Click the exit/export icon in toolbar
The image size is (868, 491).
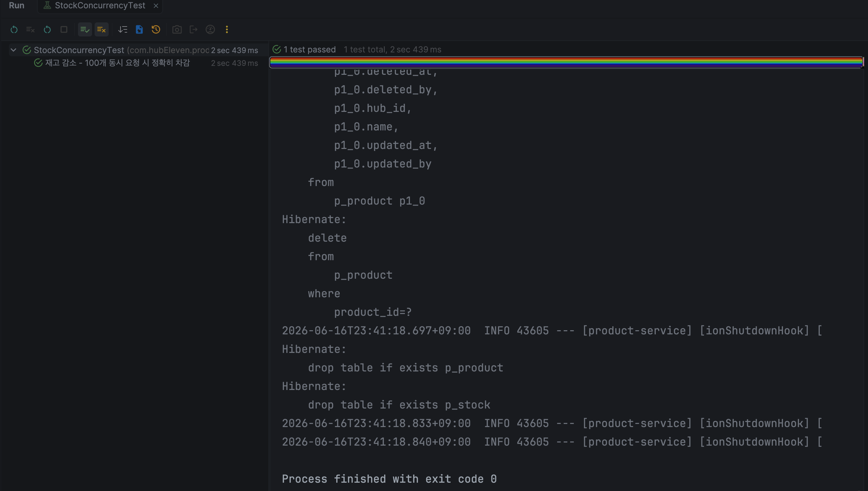click(193, 30)
